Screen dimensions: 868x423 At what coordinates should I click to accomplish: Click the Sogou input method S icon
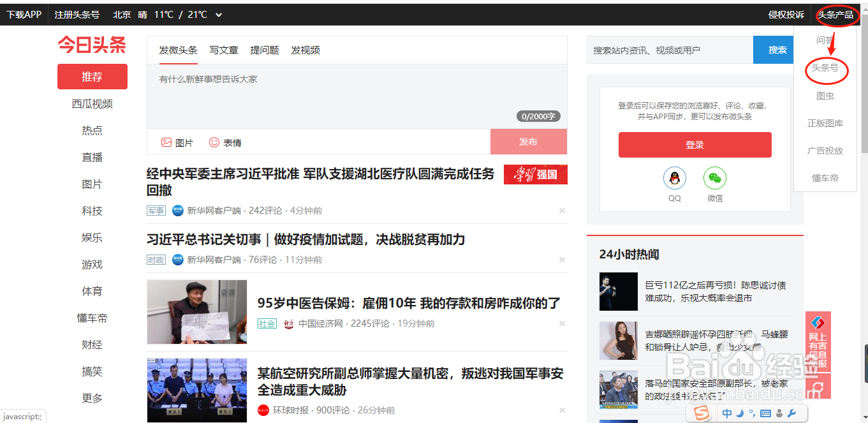tap(702, 413)
